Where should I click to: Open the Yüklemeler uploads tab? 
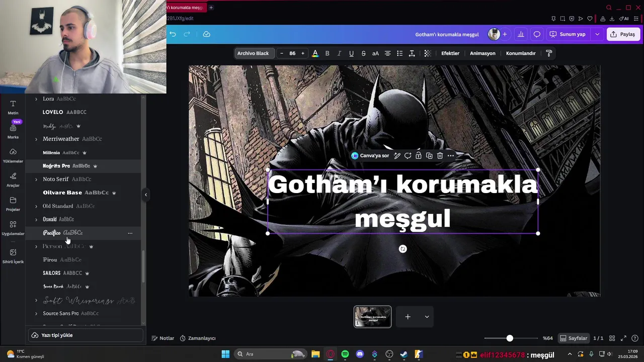coord(13,156)
